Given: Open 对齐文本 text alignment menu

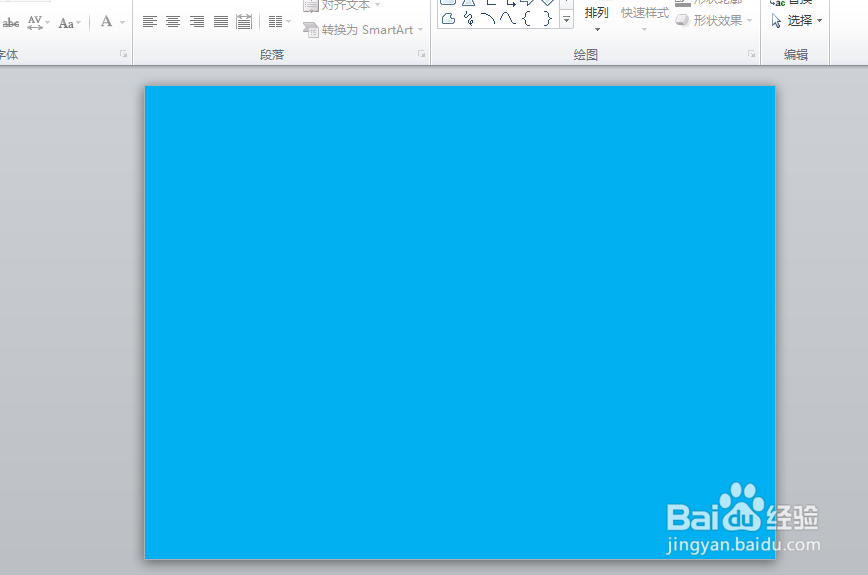Looking at the screenshot, I should click(342, 6).
